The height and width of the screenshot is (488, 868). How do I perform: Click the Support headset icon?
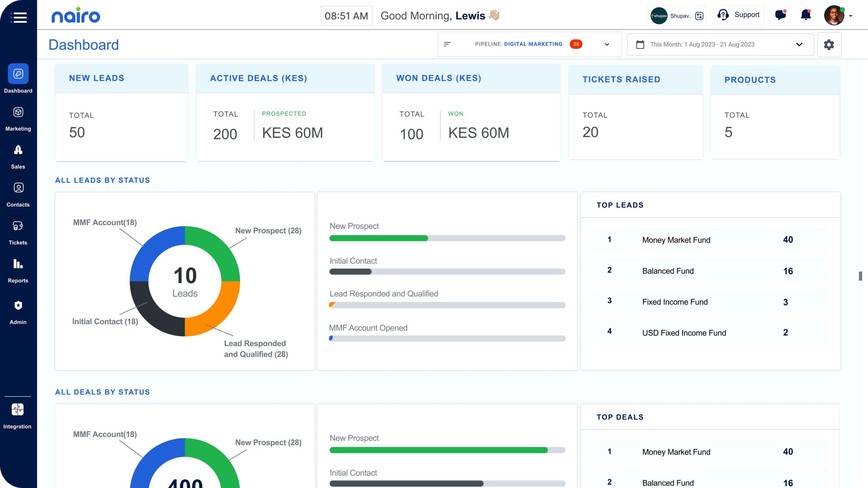(723, 15)
